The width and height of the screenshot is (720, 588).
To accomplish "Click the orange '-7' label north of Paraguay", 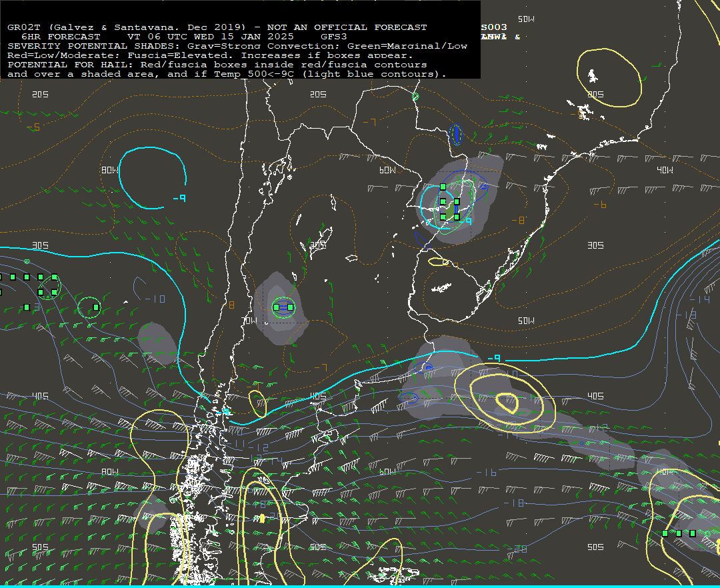I will [369, 123].
